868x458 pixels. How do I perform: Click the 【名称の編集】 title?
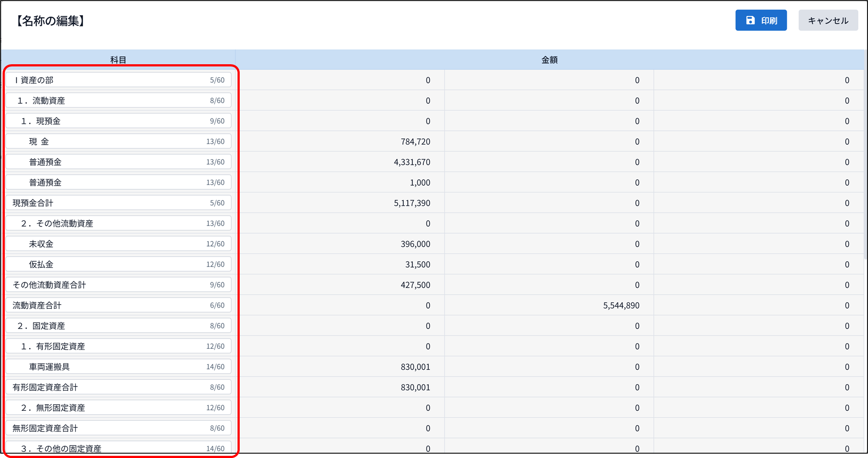click(50, 21)
